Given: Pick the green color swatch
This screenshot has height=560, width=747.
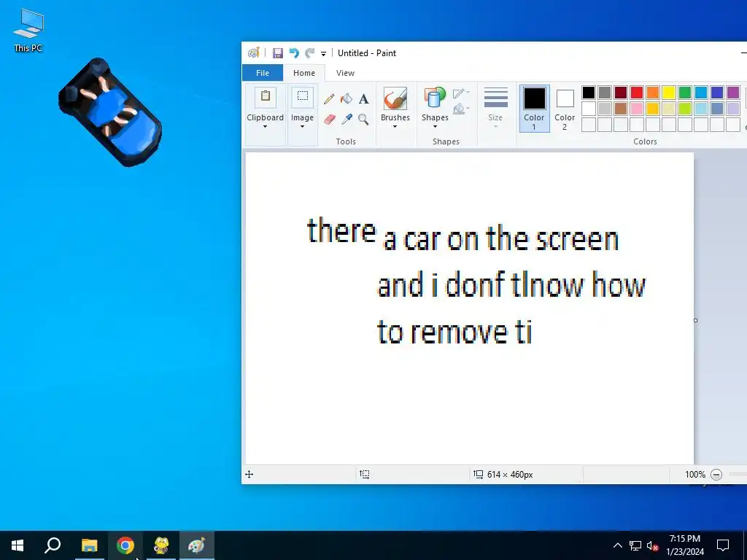Looking at the screenshot, I should [684, 93].
